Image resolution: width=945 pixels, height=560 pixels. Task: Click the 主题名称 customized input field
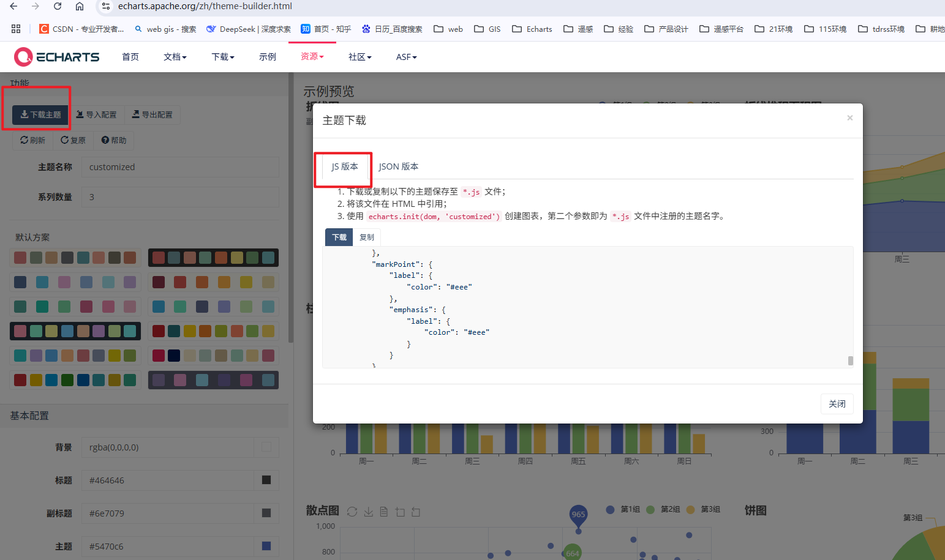180,166
